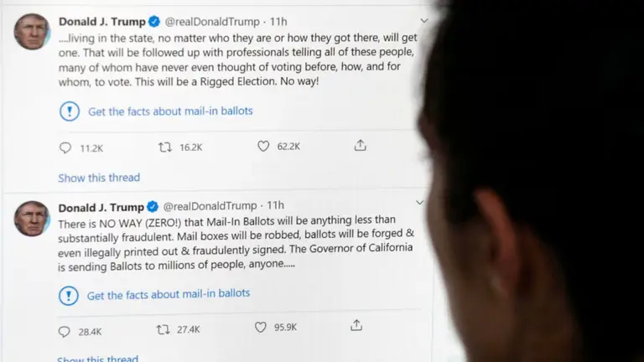Share the NO WAY (ZERO!) tweet
The height and width of the screenshot is (362, 644).
[356, 325]
